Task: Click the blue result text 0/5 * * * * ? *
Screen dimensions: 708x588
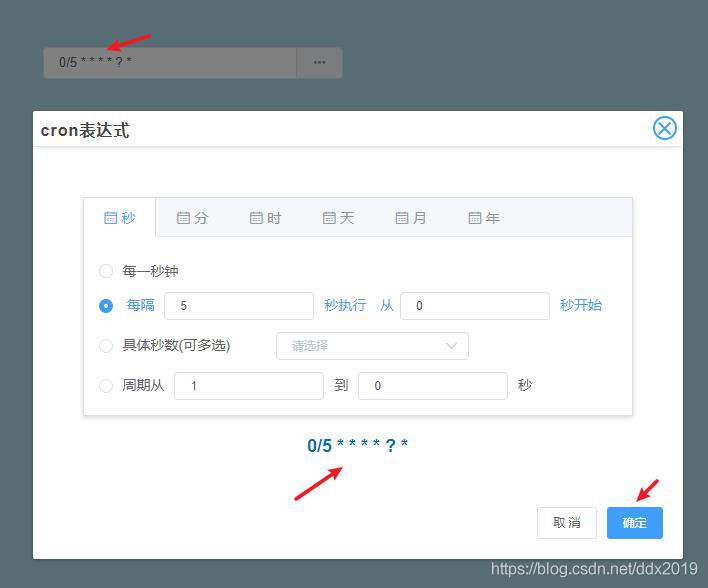Action: point(357,445)
